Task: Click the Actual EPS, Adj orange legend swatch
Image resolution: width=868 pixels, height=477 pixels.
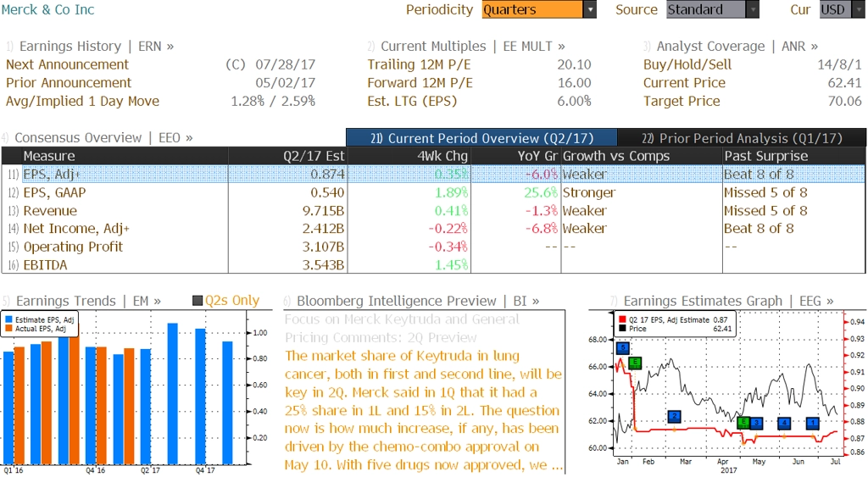Action: 8,328
